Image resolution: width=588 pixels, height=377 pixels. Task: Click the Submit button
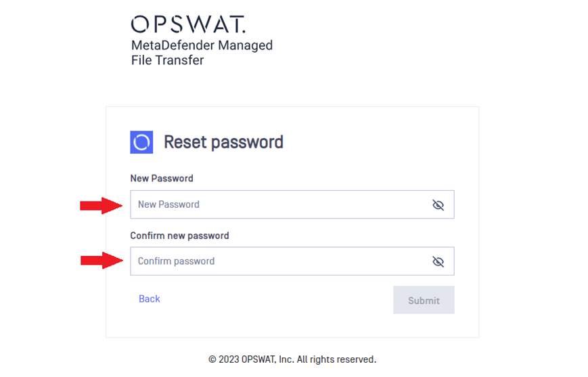(424, 300)
